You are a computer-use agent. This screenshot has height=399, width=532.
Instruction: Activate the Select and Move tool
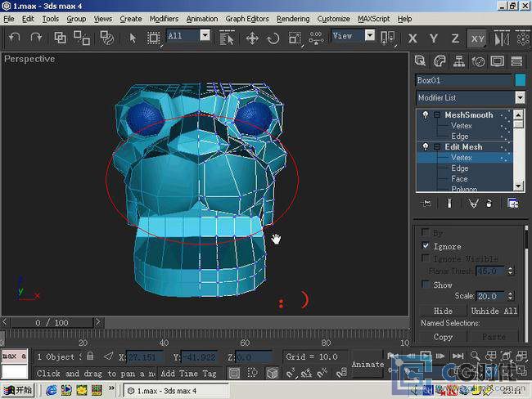pyautogui.click(x=252, y=38)
